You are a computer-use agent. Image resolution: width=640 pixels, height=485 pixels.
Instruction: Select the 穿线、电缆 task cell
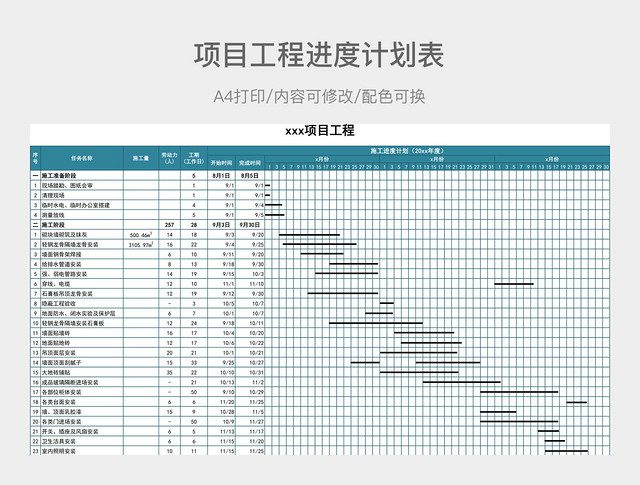point(82,284)
